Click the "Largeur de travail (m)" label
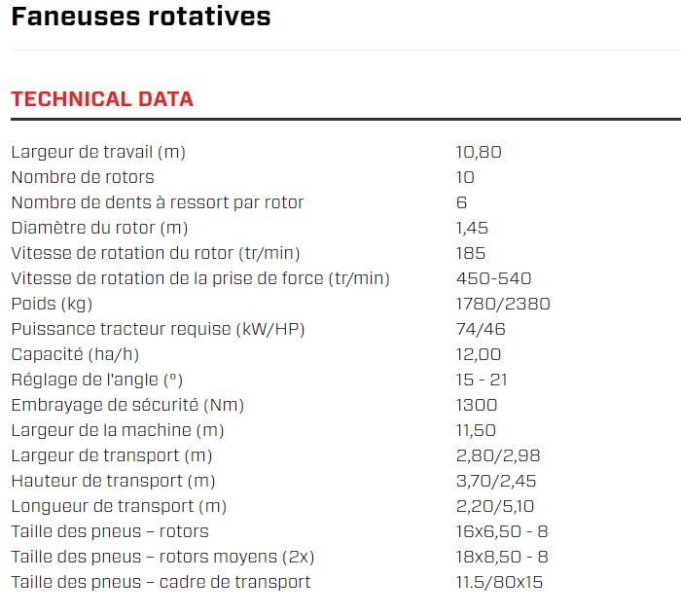 tap(97, 152)
